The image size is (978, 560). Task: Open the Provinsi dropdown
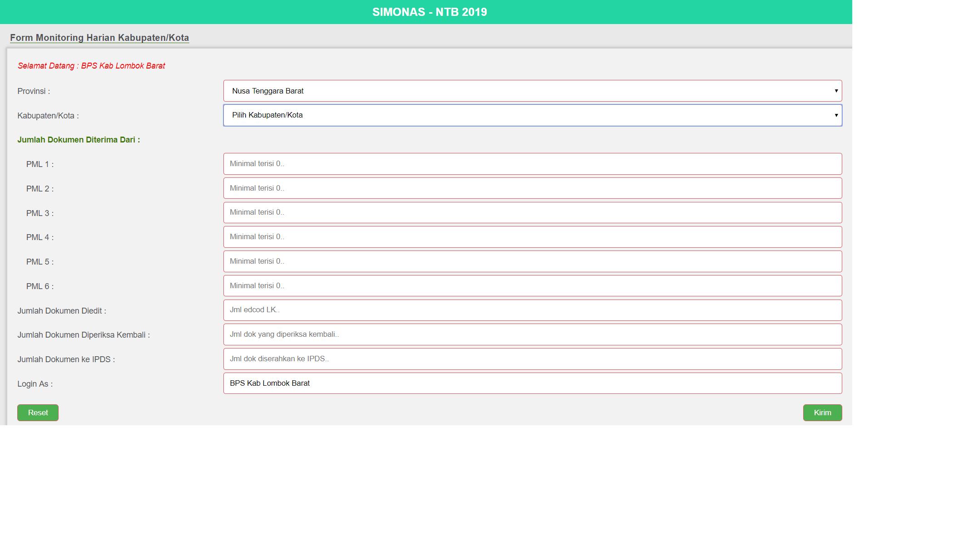coord(533,91)
